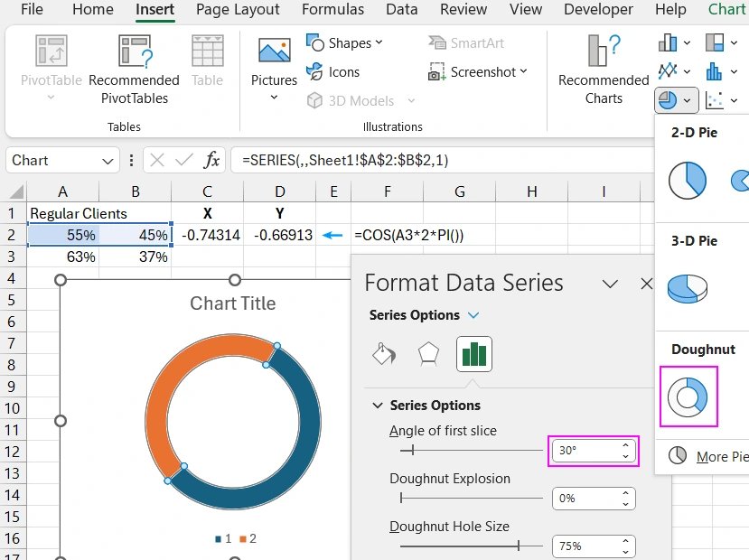Switch to the Page Layout tab
Screen dimensions: 749x560
point(238,10)
